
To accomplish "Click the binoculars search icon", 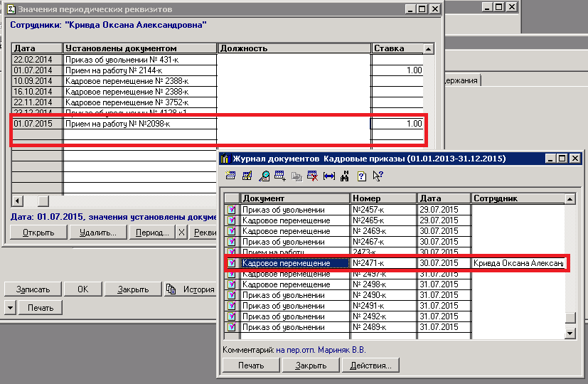I will pos(345,176).
